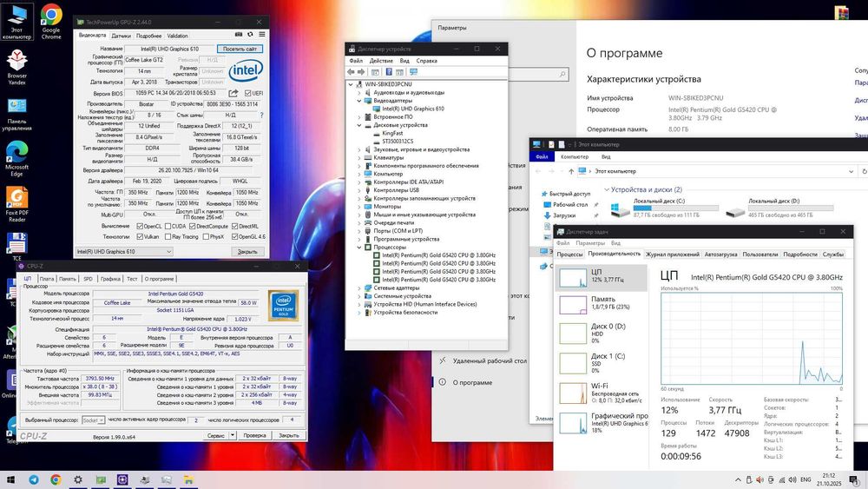Toggle CUDA checkbox

(x=168, y=226)
